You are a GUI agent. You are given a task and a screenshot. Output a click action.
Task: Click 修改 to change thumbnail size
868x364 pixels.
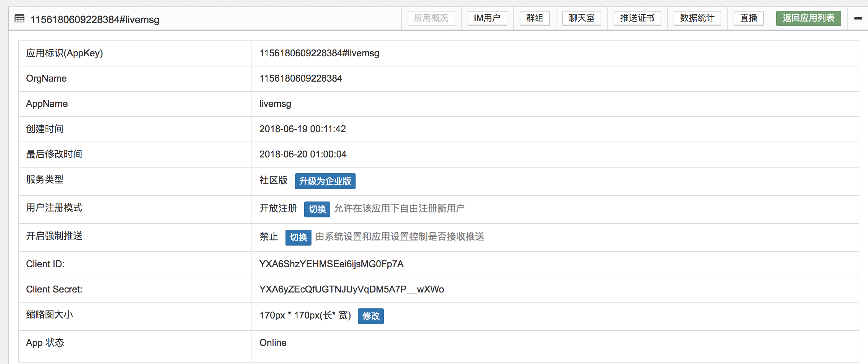click(370, 316)
